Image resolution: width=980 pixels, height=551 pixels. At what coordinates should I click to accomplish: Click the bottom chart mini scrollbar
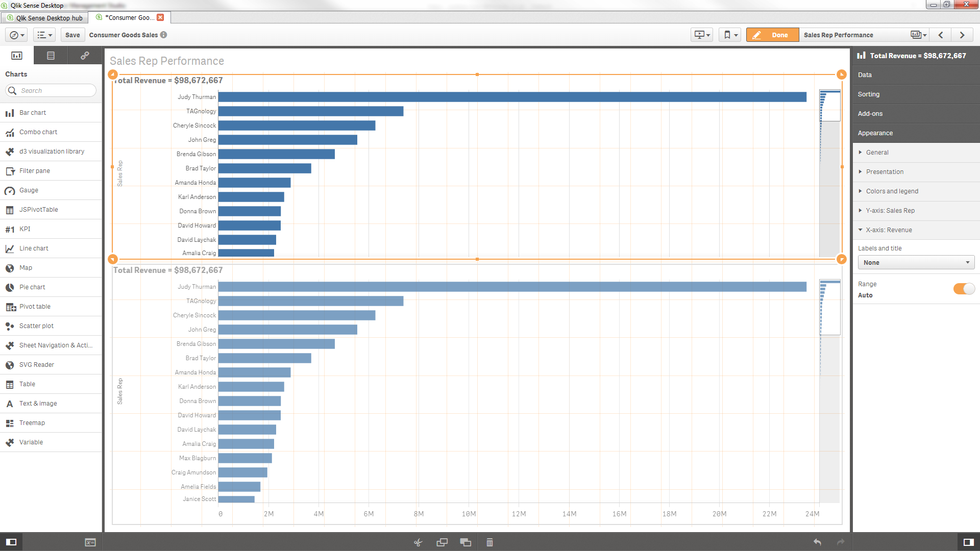[x=829, y=391]
